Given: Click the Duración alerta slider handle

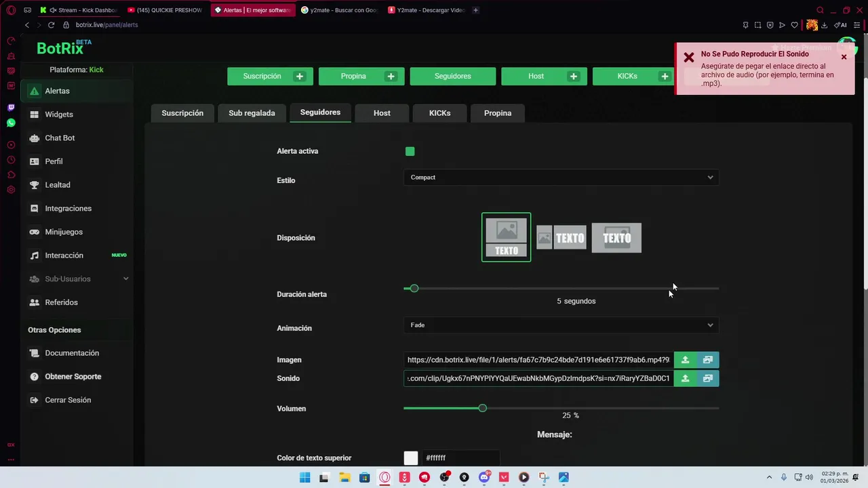Looking at the screenshot, I should (x=414, y=288).
